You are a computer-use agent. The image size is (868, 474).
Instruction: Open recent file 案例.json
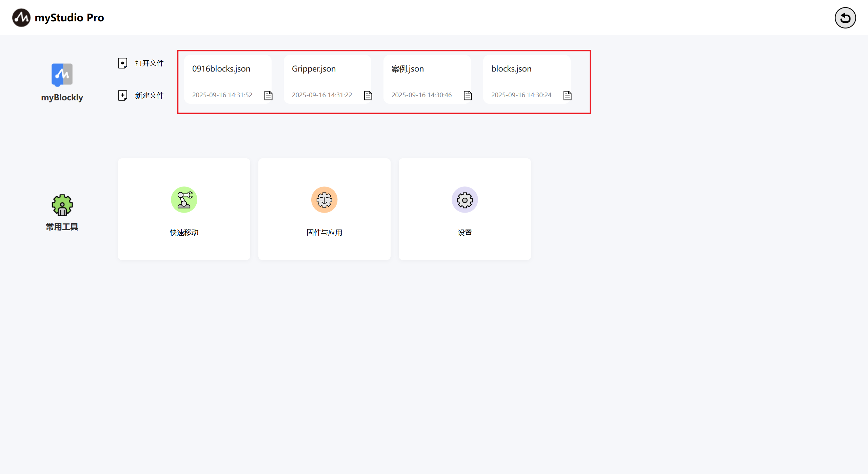click(x=408, y=69)
